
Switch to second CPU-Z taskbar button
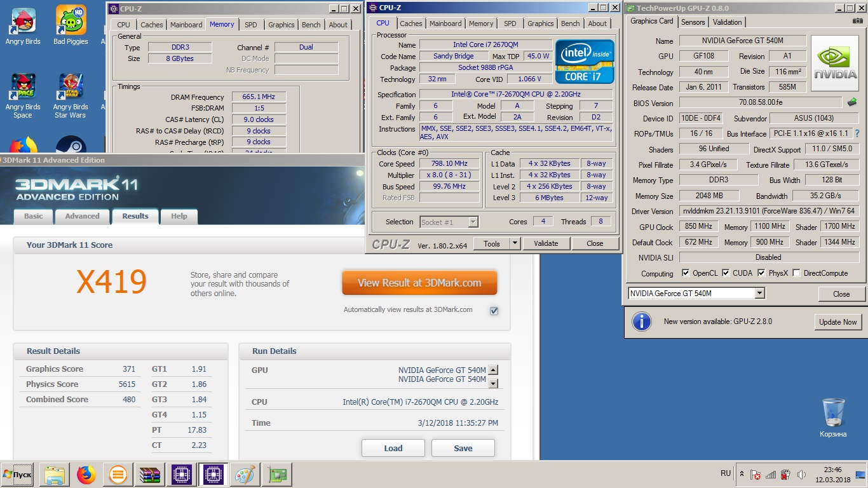[214, 475]
